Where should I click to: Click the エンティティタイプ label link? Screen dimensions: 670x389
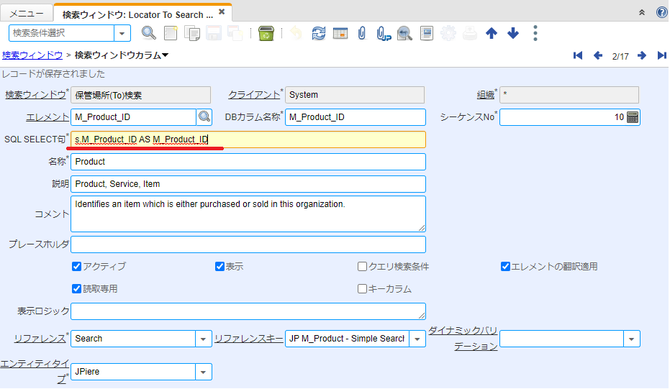pyautogui.click(x=35, y=371)
